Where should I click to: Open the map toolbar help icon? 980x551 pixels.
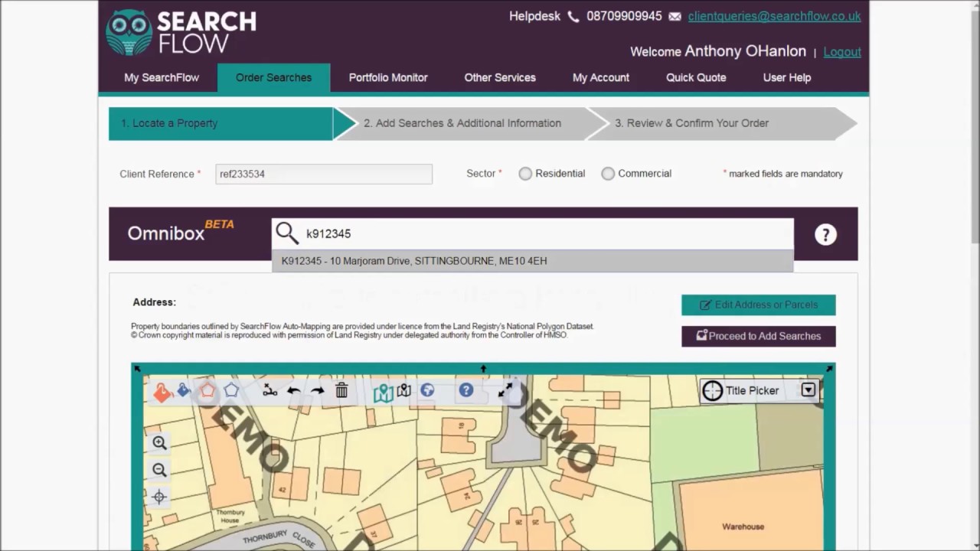coord(465,390)
